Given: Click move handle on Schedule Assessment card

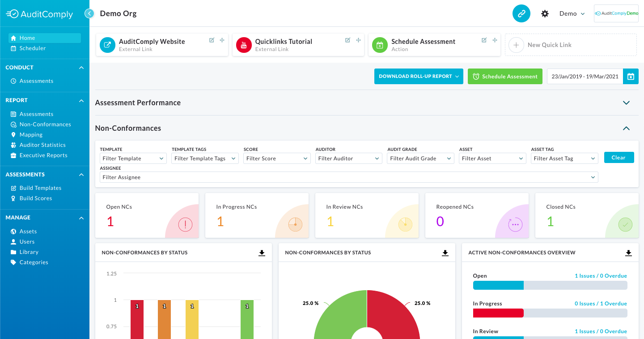Looking at the screenshot, I should 495,40.
